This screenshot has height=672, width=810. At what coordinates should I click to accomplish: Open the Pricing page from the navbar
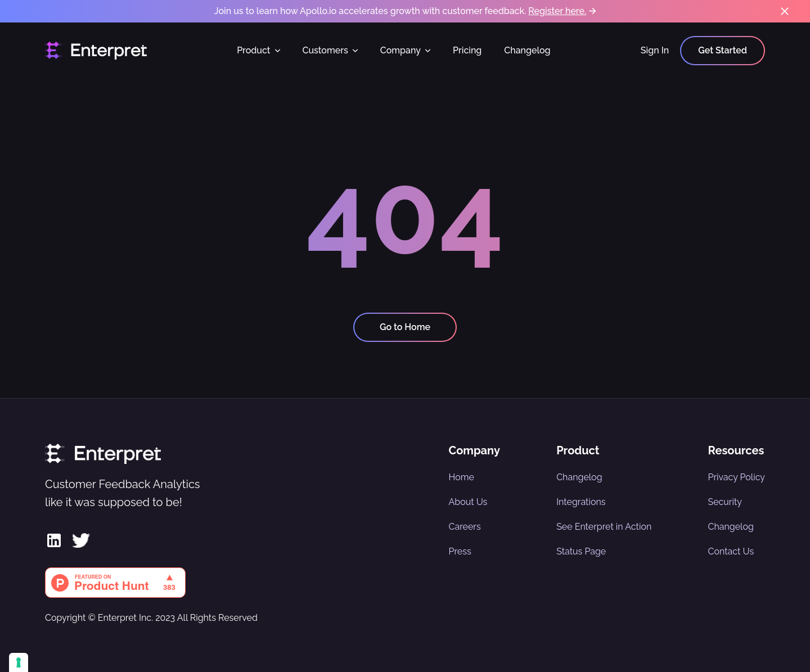[x=467, y=51]
